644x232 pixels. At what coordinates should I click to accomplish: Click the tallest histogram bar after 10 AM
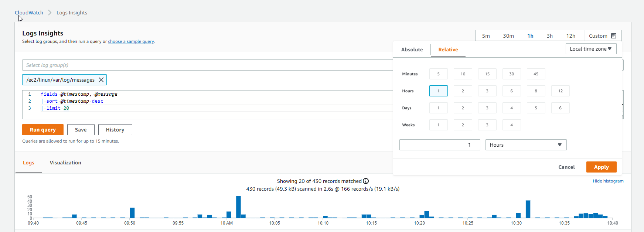click(238, 207)
